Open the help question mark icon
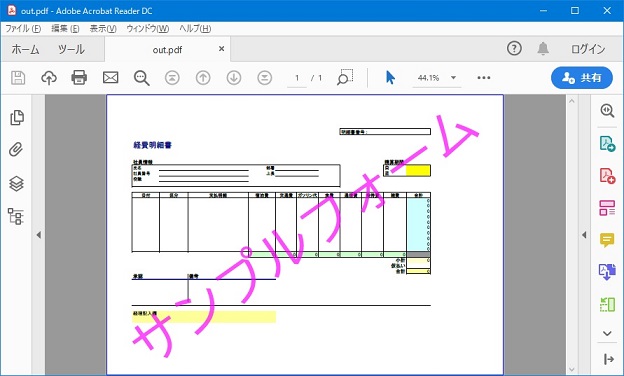Screen dimensions: 624x376 point(514,49)
